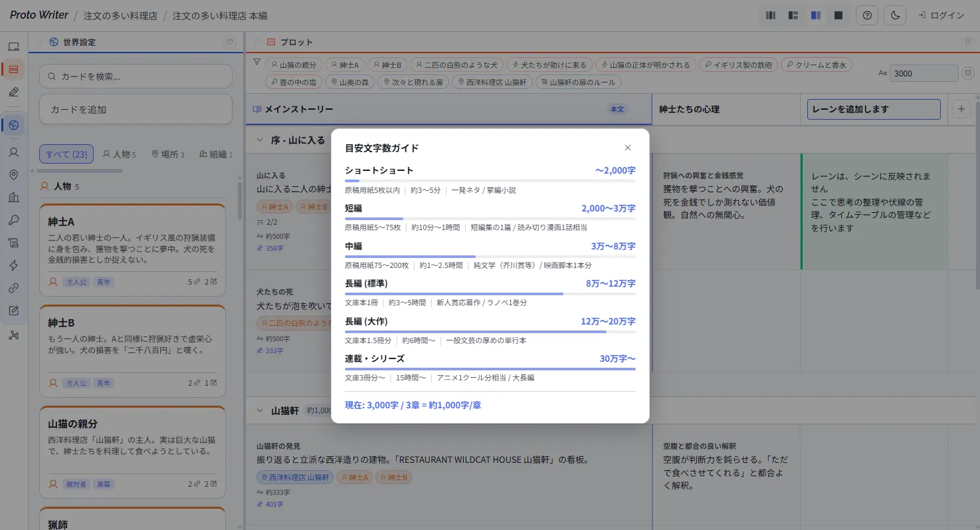Click the 3000 character-count input field

(924, 73)
